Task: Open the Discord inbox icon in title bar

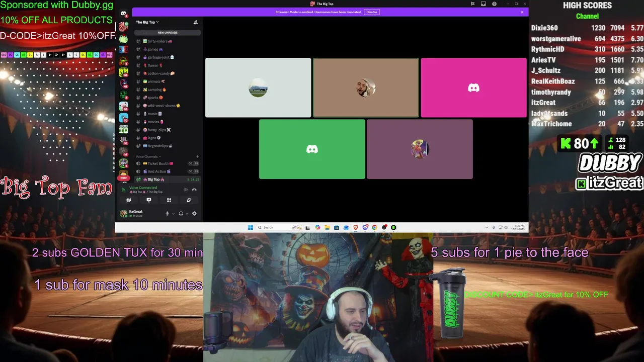Action: coord(484,4)
